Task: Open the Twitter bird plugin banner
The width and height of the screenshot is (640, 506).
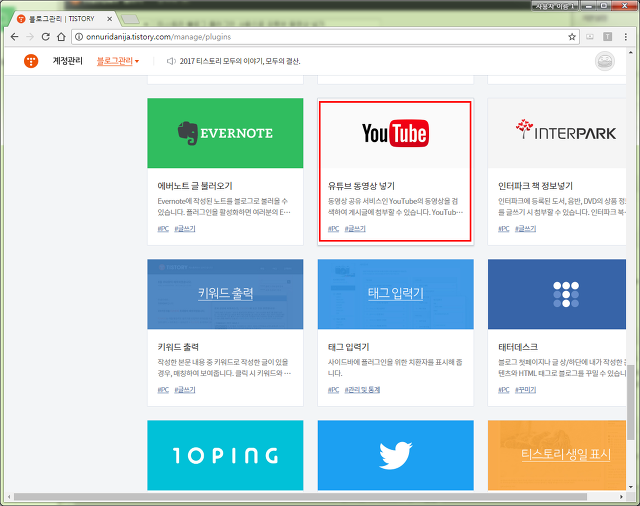Action: pos(396,455)
